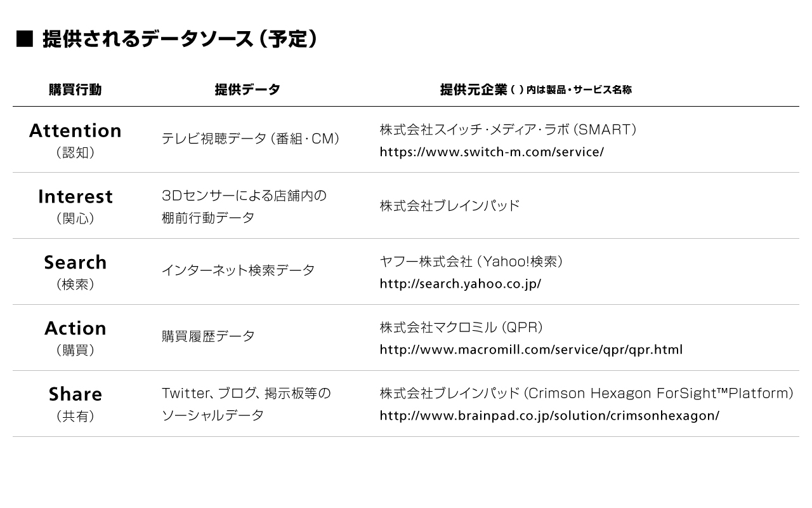This screenshot has height=508, width=812.
Task: Click the Search row label
Action: point(75,262)
